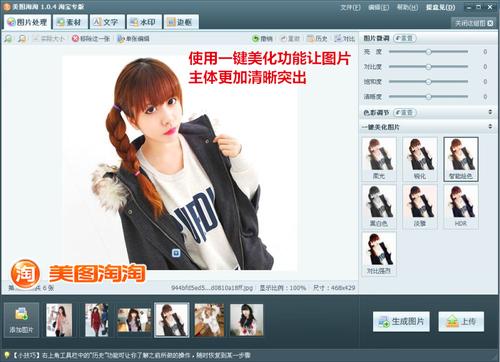Click the zoom in magnifier icon
The height and width of the screenshot is (362, 500).
click(x=8, y=39)
